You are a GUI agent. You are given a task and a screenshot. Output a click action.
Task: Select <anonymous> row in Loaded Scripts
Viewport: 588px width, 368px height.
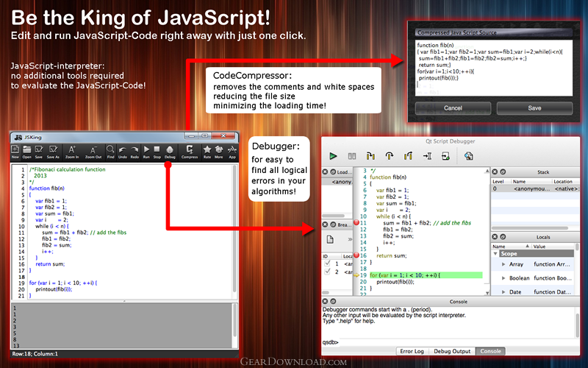point(337,182)
